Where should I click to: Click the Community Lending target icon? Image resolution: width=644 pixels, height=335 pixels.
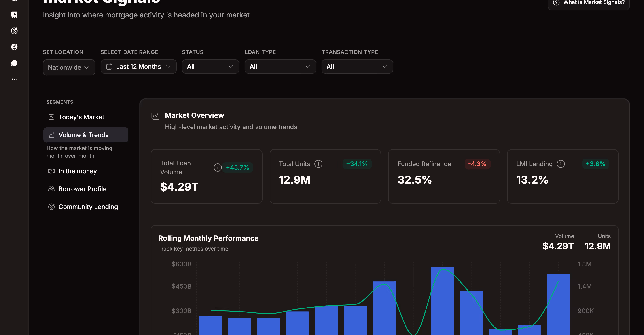51,207
